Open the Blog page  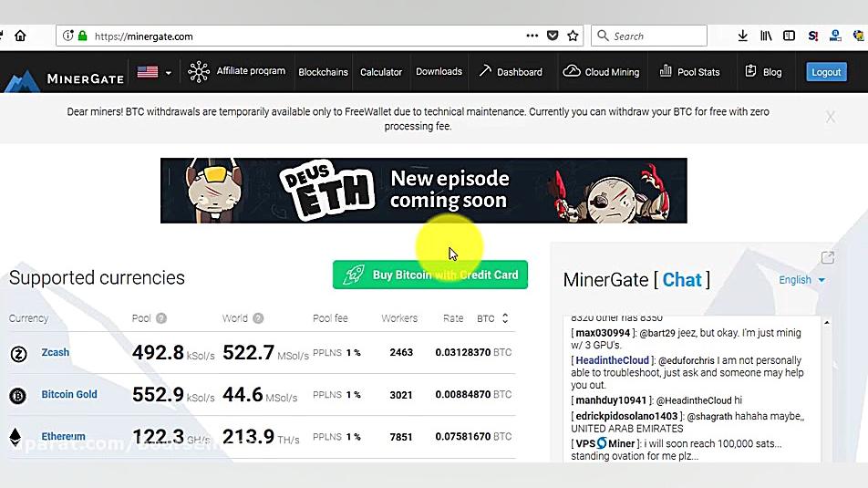point(772,72)
